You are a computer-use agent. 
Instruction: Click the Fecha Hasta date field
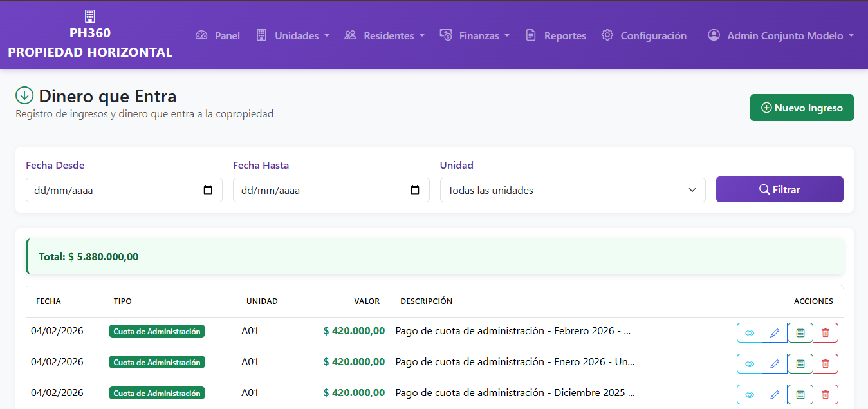(331, 190)
